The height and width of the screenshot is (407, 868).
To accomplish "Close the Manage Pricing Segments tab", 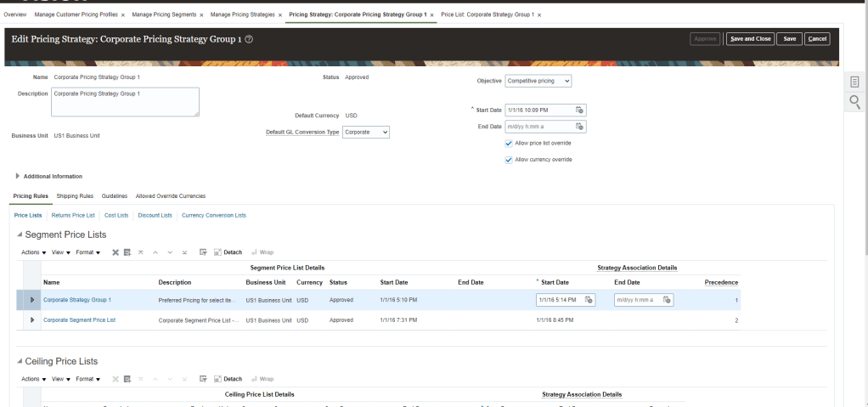I will (202, 15).
